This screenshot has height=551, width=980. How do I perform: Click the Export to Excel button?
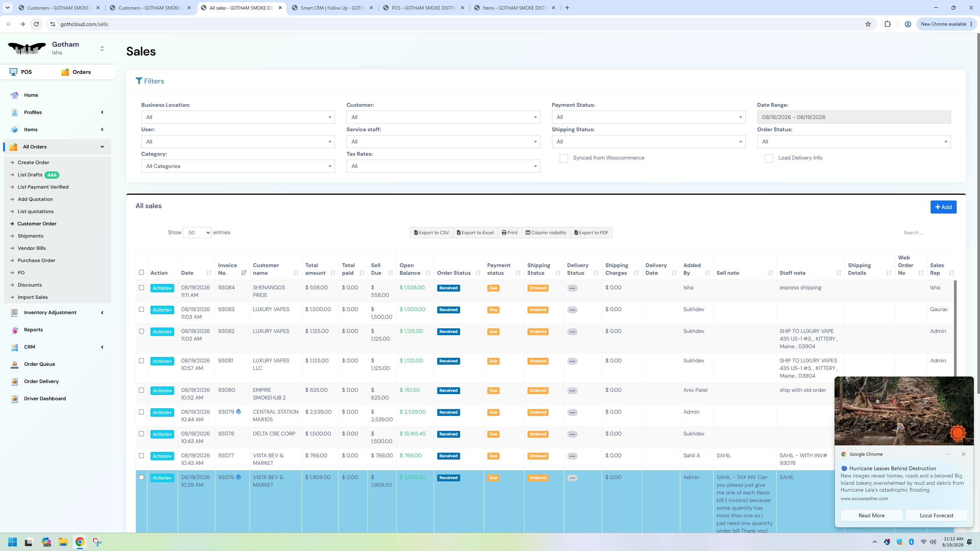pyautogui.click(x=475, y=233)
